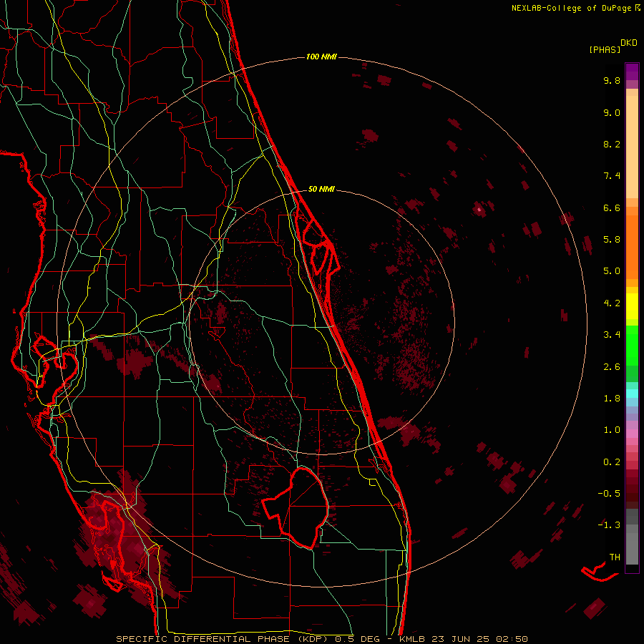
Task: Select the 5.8 legend value
Action: point(612,240)
